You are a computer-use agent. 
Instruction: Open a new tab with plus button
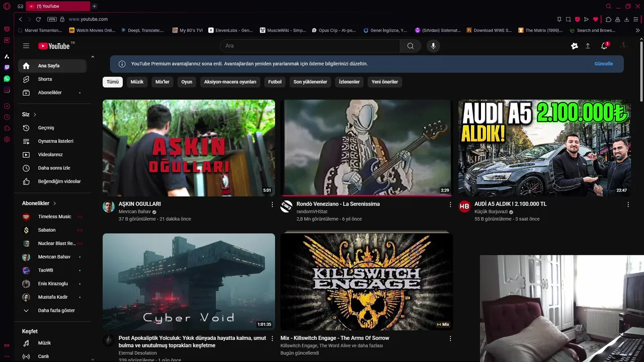tap(94, 6)
